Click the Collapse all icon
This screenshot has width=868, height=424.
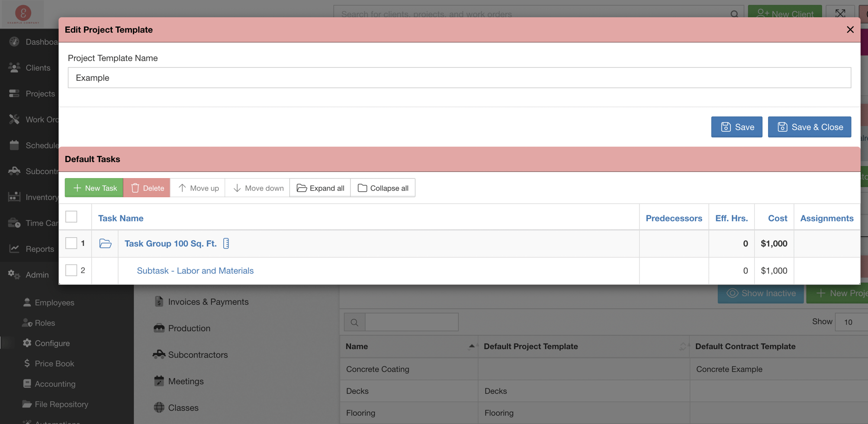362,188
